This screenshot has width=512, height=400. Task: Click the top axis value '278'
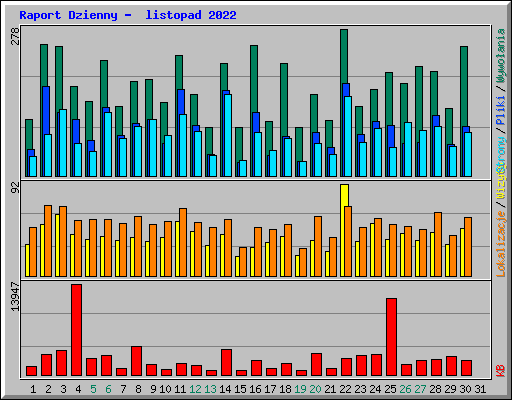(15, 36)
